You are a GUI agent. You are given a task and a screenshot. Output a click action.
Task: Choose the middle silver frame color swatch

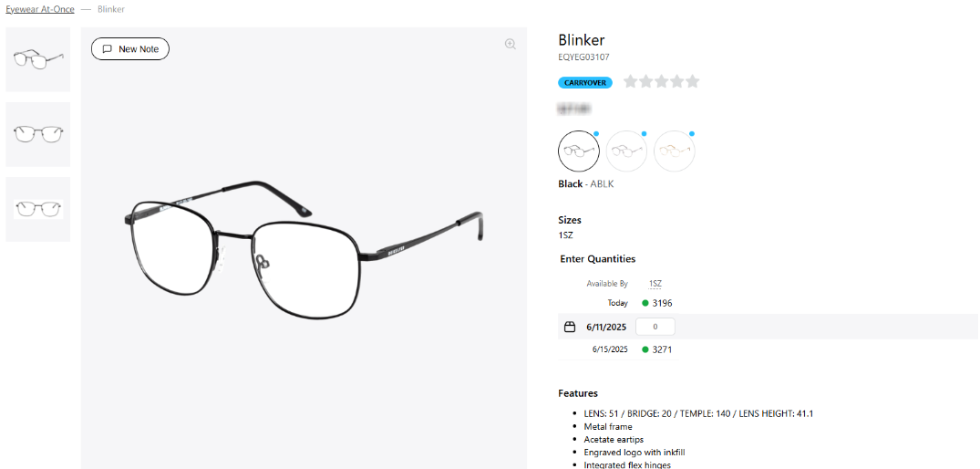627,151
